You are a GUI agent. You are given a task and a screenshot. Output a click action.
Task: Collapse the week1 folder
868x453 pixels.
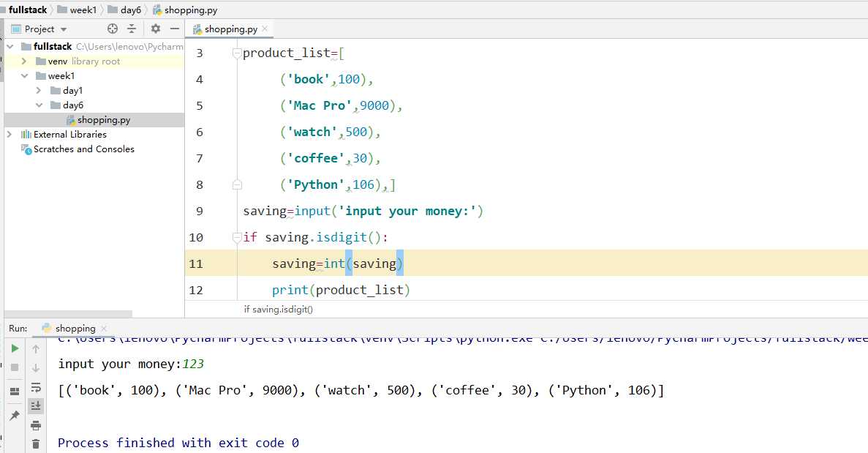(24, 76)
